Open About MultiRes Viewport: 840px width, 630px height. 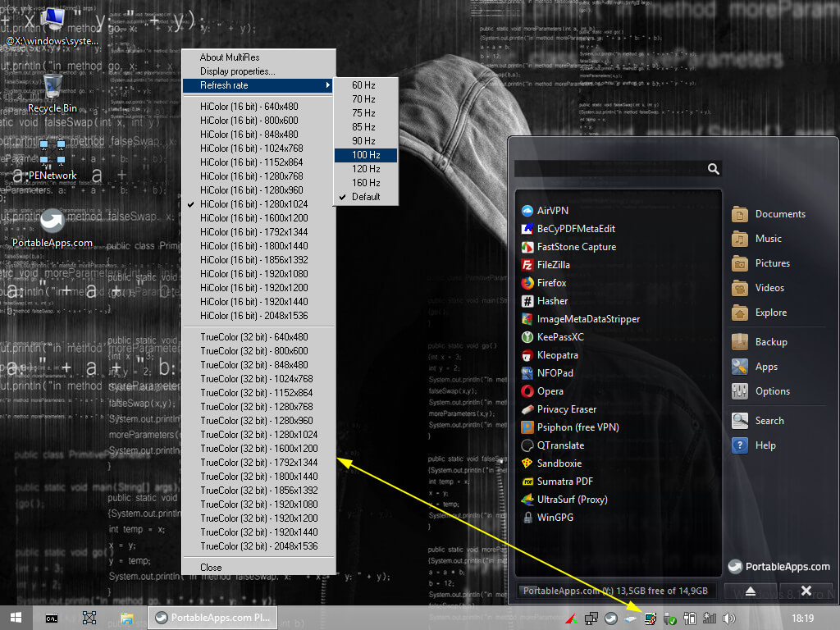258,57
